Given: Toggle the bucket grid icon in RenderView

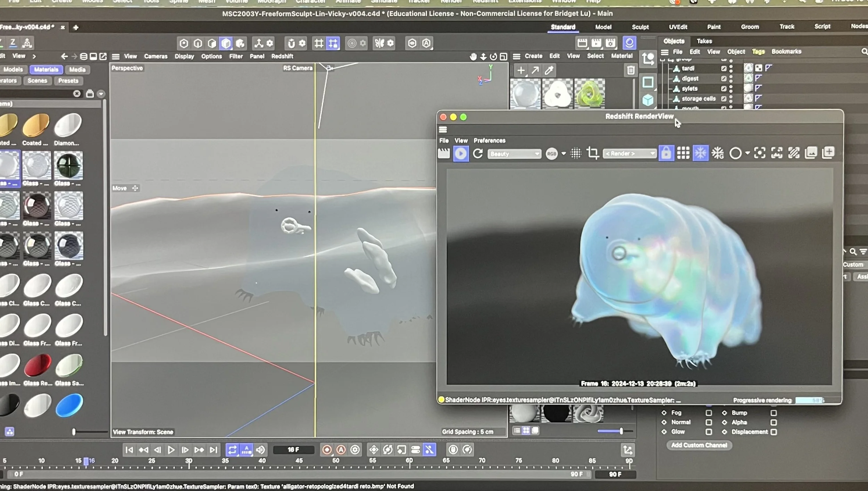Looking at the screenshot, I should pos(683,153).
